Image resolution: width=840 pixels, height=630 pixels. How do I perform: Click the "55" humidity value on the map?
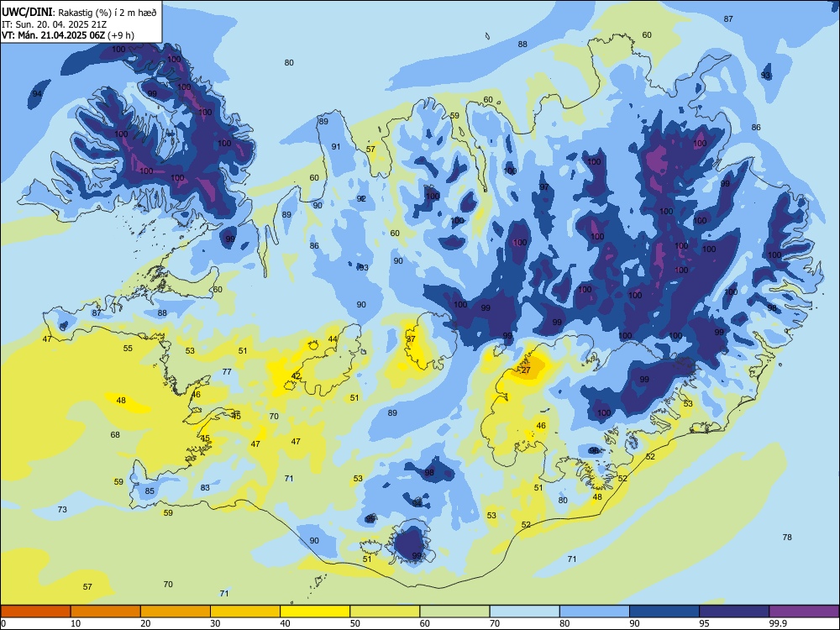click(x=128, y=349)
